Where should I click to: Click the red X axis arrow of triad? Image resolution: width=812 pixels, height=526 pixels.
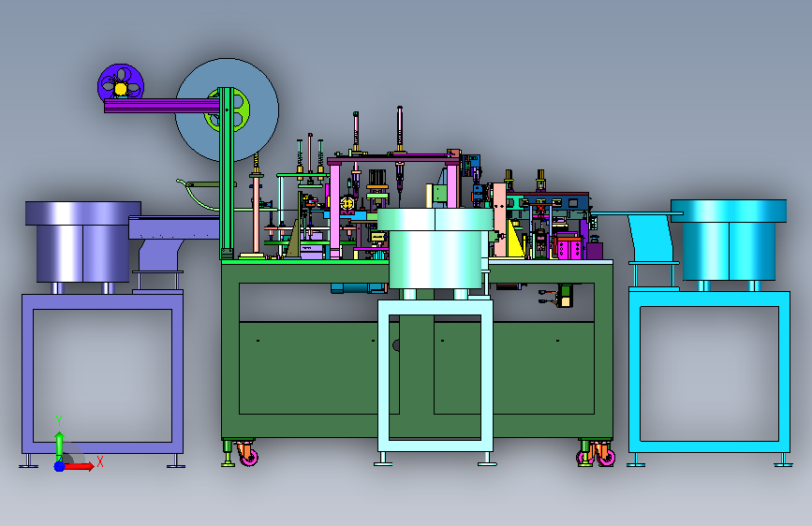click(79, 466)
